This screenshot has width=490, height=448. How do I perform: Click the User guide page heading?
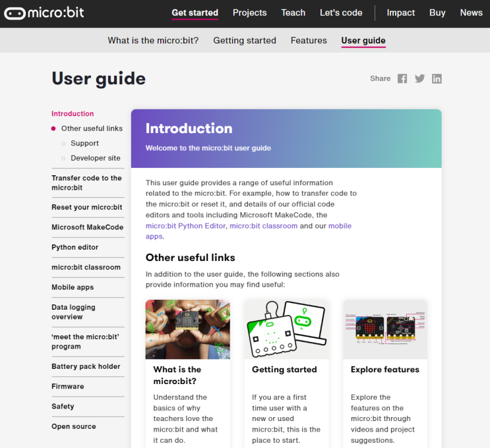click(99, 78)
